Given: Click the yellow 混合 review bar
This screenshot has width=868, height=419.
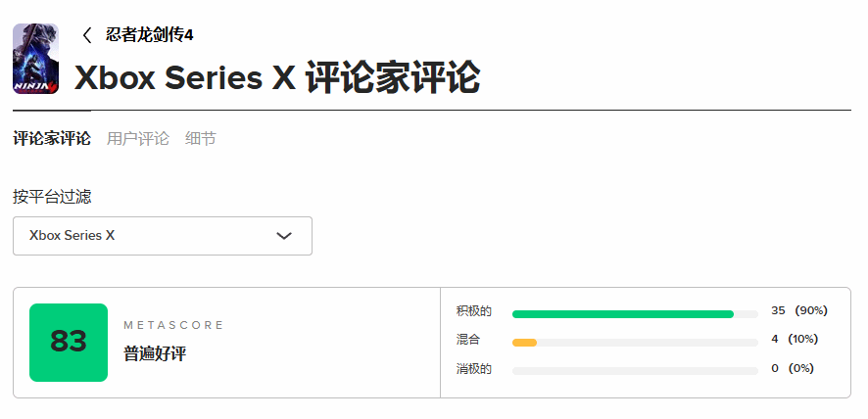Looking at the screenshot, I should (525, 343).
